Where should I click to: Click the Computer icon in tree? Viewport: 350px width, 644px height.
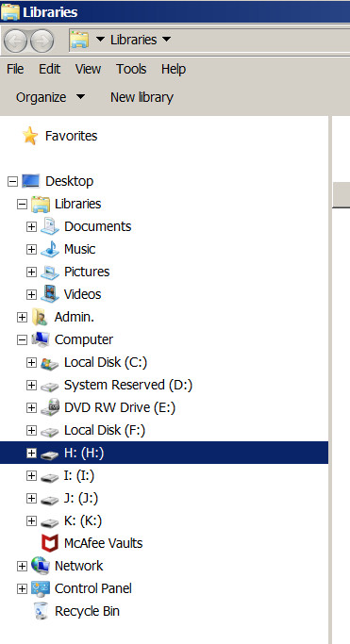41,339
